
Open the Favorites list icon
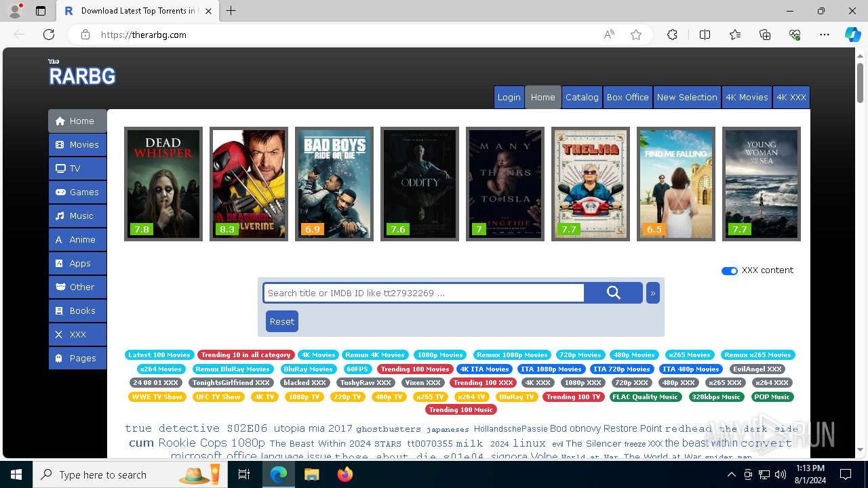pos(735,35)
